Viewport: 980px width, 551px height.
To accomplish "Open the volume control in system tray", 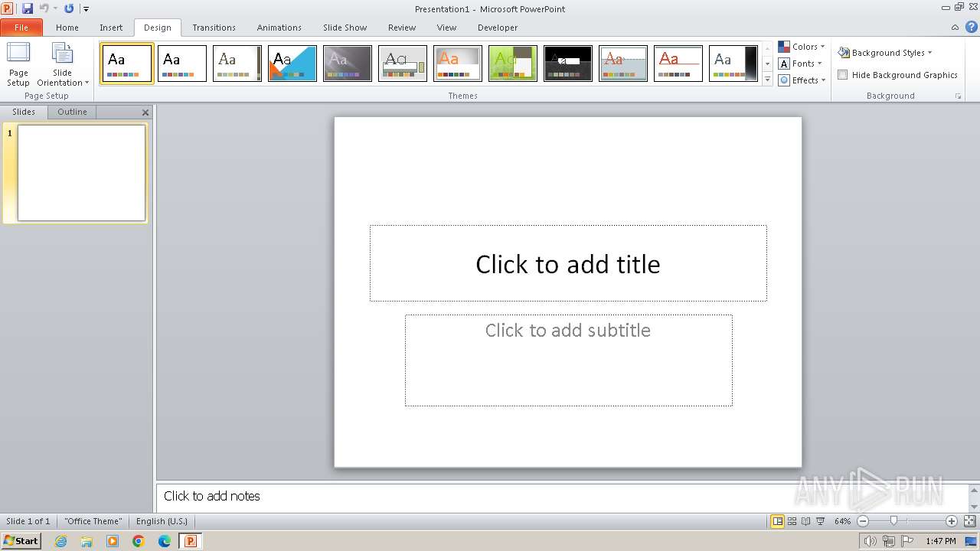I will tap(870, 541).
